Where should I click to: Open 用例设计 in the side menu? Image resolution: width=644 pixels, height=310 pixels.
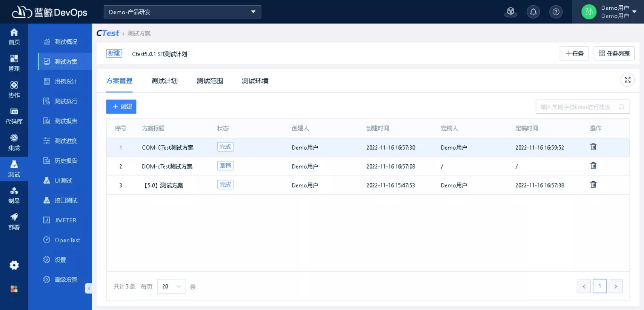(65, 82)
